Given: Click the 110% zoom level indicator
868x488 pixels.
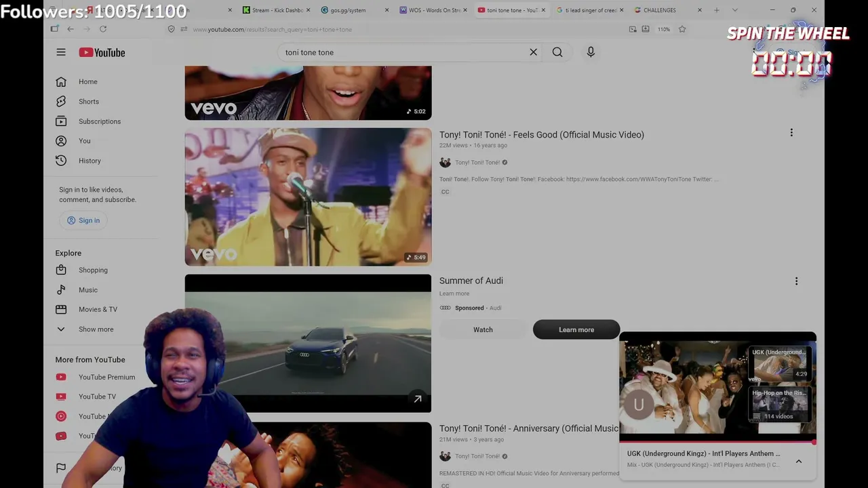Looking at the screenshot, I should click(664, 29).
